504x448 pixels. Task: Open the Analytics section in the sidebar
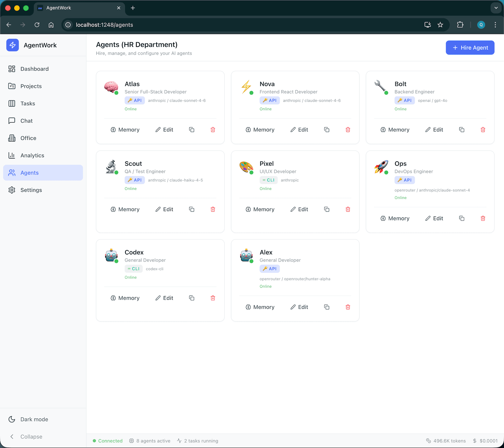click(32, 155)
